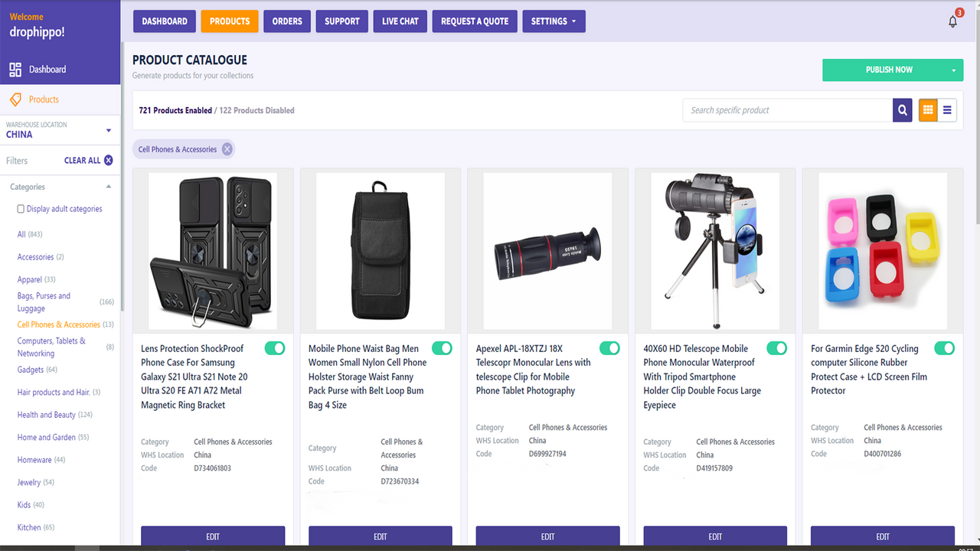980x551 pixels.
Task: Switch to list view layout
Action: coord(947,109)
